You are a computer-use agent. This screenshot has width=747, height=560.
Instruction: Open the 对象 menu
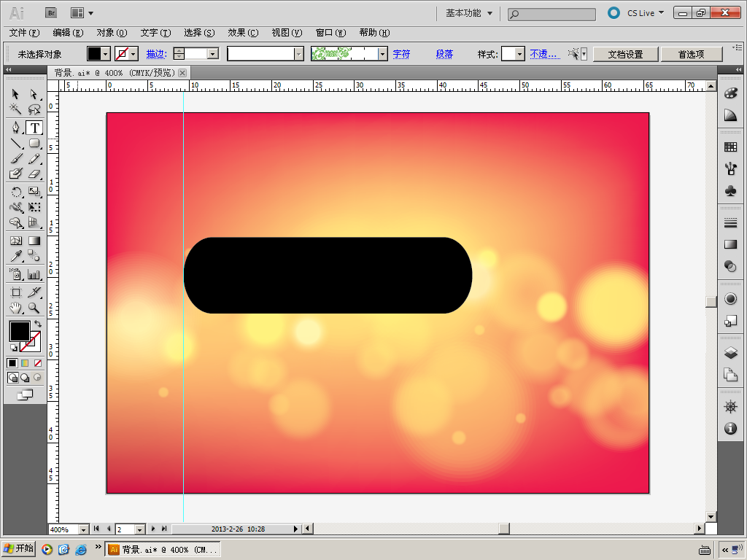[111, 33]
